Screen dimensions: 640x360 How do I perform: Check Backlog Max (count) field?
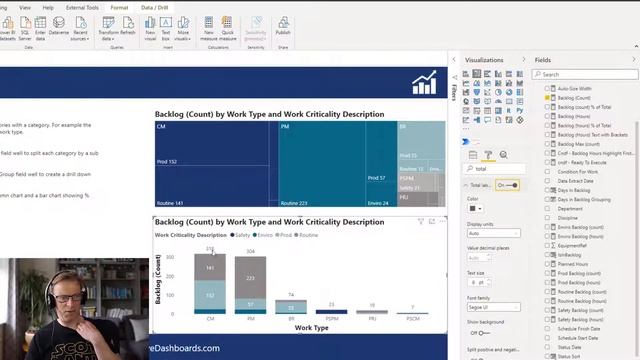tap(547, 144)
